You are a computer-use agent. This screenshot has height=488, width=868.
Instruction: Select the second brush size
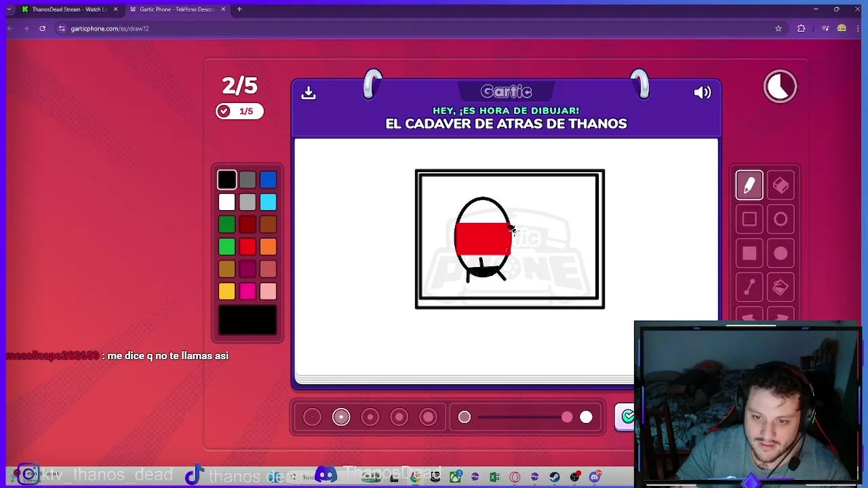click(341, 417)
